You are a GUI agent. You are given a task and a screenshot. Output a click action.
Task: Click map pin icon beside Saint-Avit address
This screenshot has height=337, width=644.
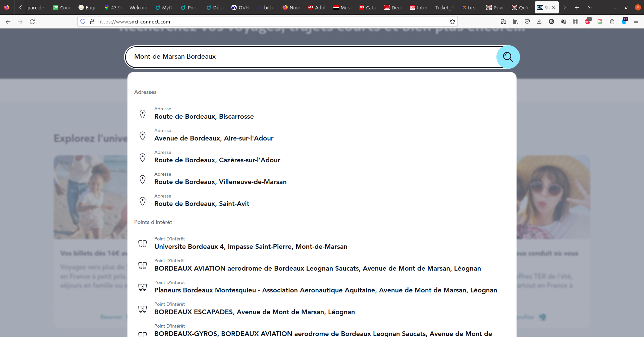143,201
